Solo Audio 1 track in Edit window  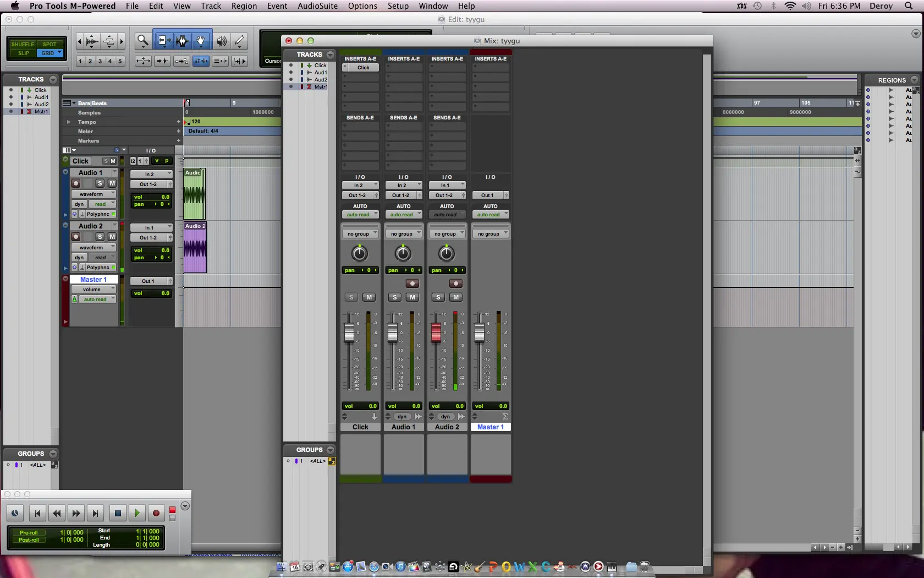click(x=100, y=183)
